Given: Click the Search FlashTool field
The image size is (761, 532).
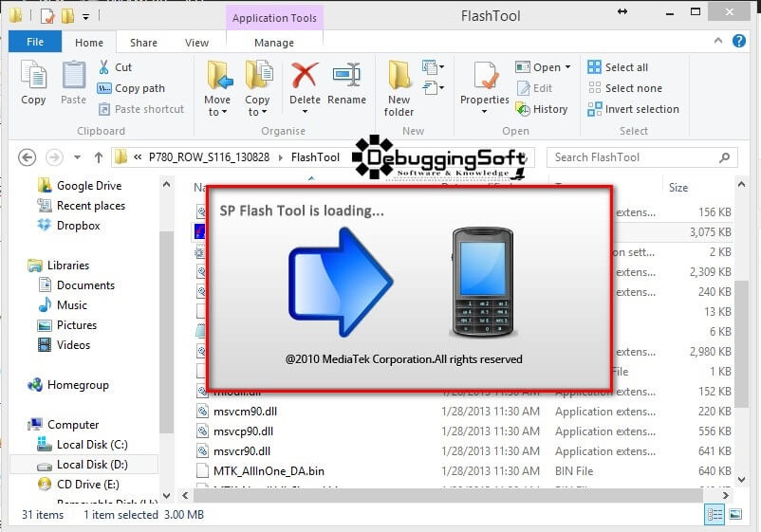Looking at the screenshot, I should point(641,157).
